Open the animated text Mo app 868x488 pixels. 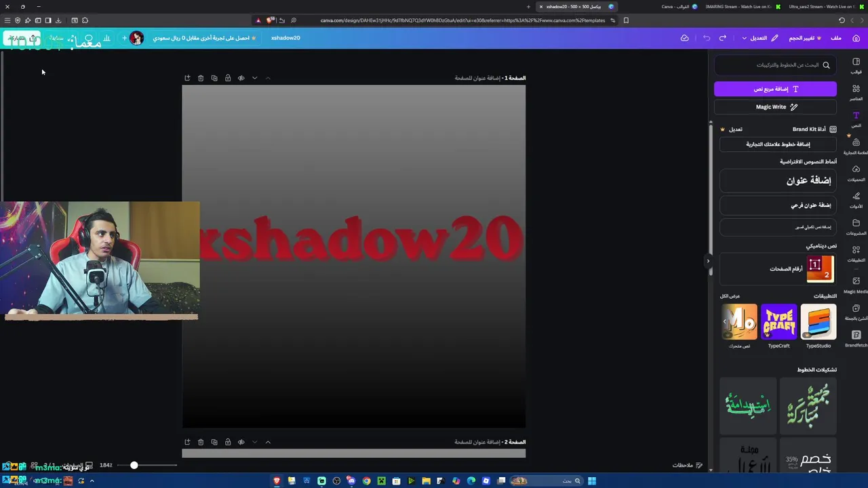[x=739, y=322]
